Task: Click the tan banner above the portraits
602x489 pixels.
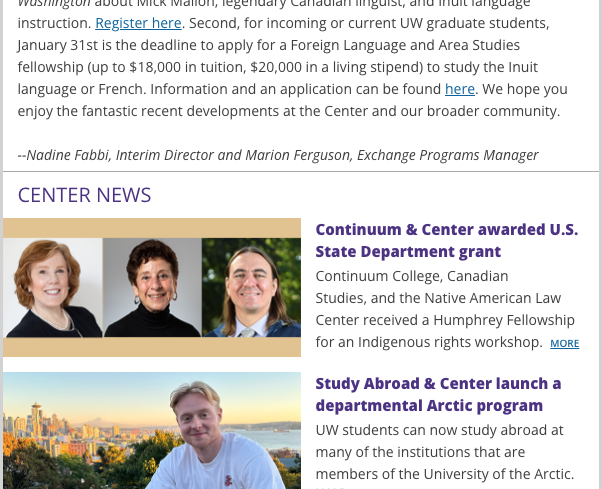Action: 152,228
